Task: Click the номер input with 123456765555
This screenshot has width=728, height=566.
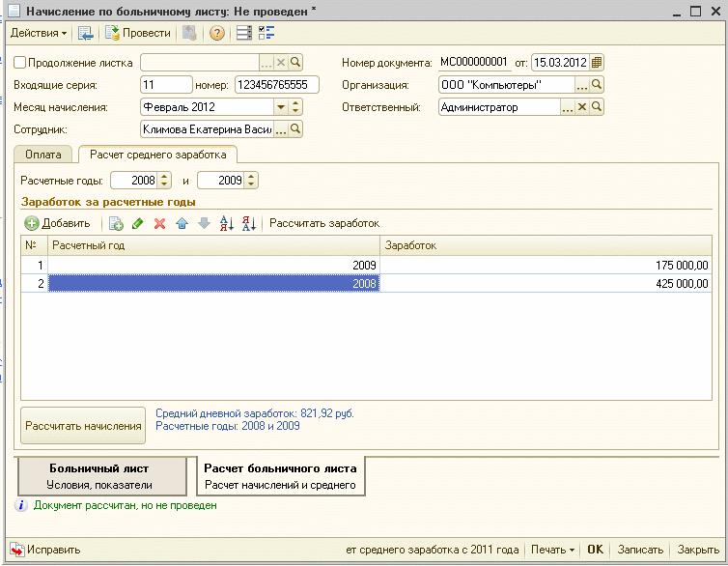Action: point(277,85)
